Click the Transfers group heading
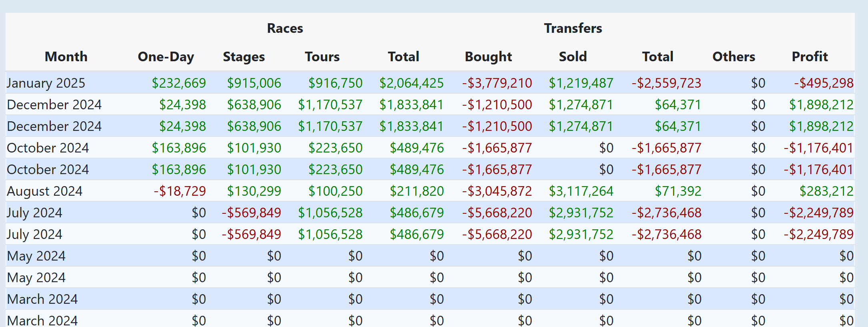The image size is (868, 327). pos(573,28)
